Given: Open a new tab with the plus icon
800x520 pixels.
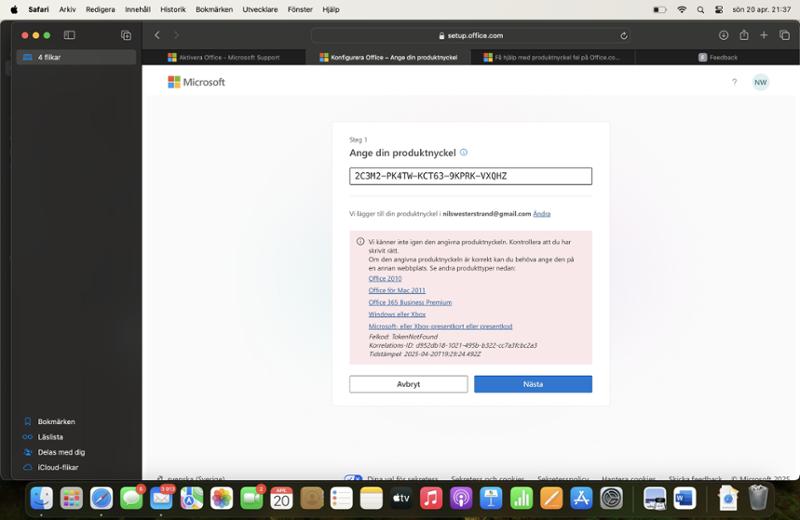Looking at the screenshot, I should click(764, 35).
